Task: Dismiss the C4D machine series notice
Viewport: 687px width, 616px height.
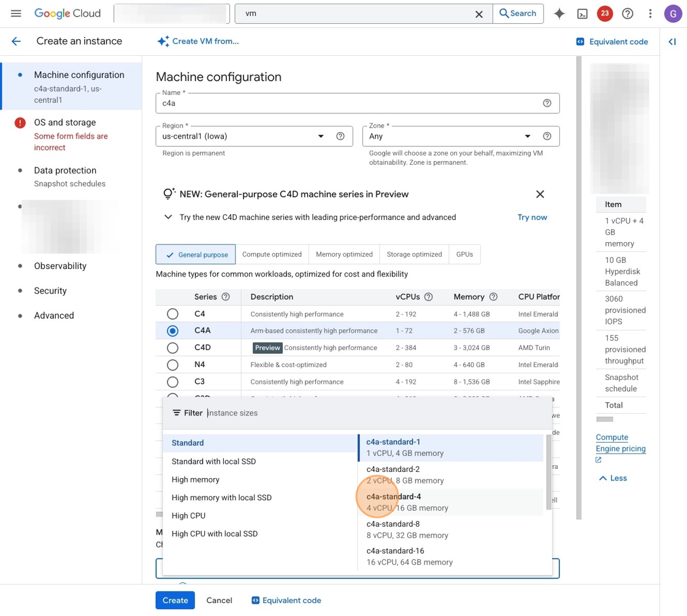Action: pyautogui.click(x=540, y=194)
